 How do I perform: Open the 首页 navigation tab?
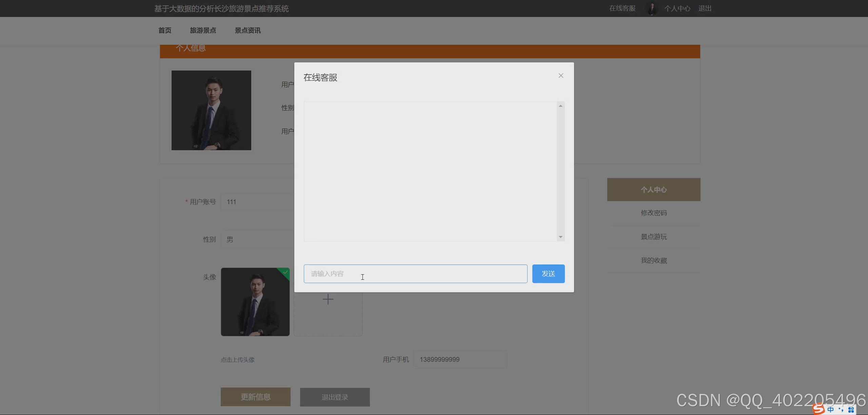click(x=165, y=31)
